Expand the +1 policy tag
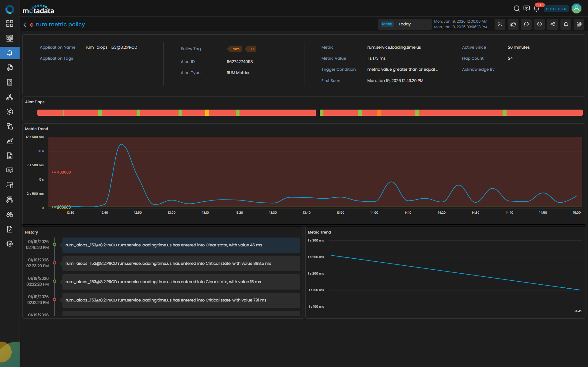 click(x=251, y=49)
